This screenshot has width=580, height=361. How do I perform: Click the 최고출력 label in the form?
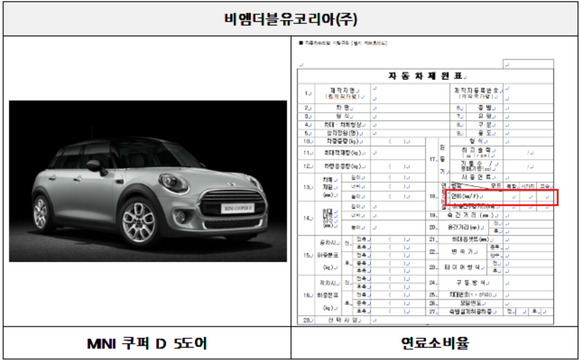[476, 151]
